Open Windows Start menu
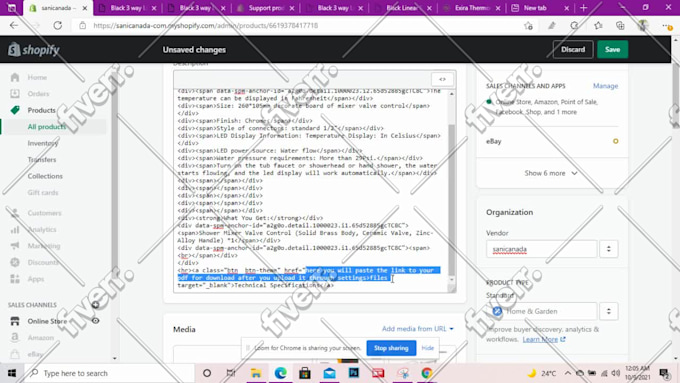The image size is (680, 383). pyautogui.click(x=12, y=373)
